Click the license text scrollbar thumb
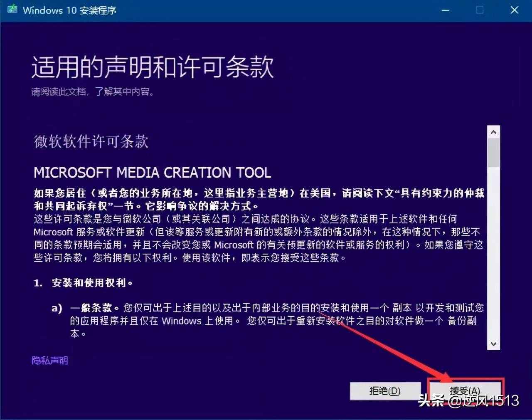The width and height of the screenshot is (532, 420). [x=494, y=153]
